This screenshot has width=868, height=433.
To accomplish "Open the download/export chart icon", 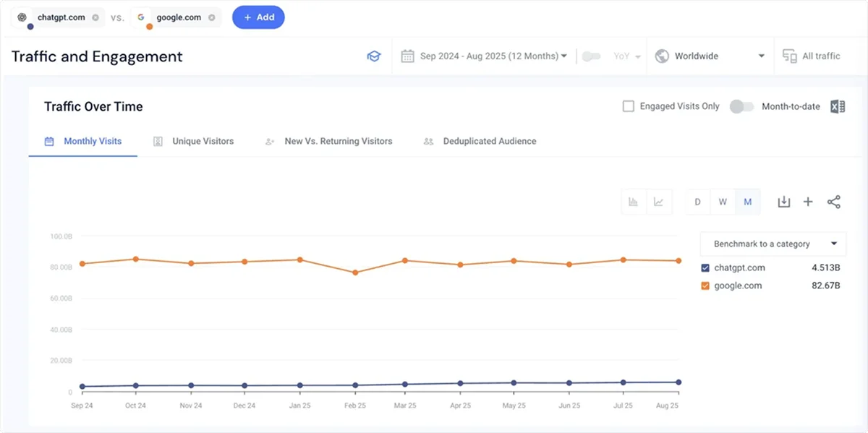I will [784, 202].
